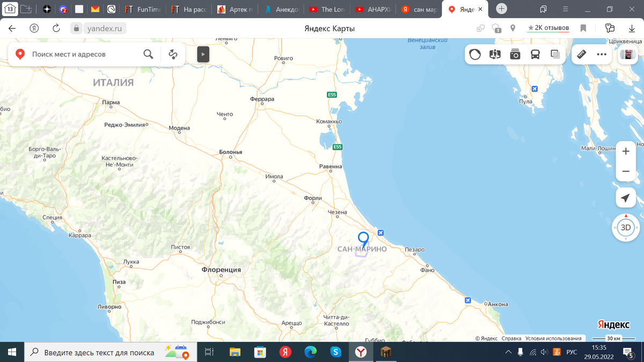Click the Болонья city label
Screen dimensions: 644x362
(231, 152)
